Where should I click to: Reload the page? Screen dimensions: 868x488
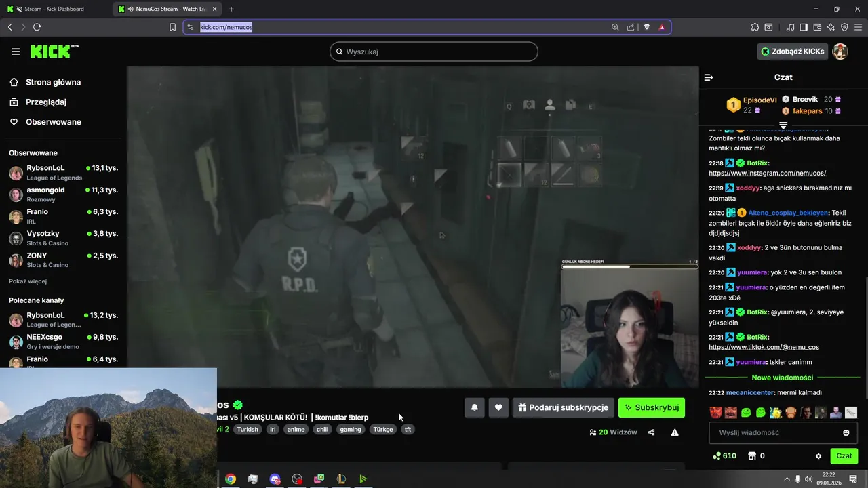pyautogui.click(x=37, y=27)
